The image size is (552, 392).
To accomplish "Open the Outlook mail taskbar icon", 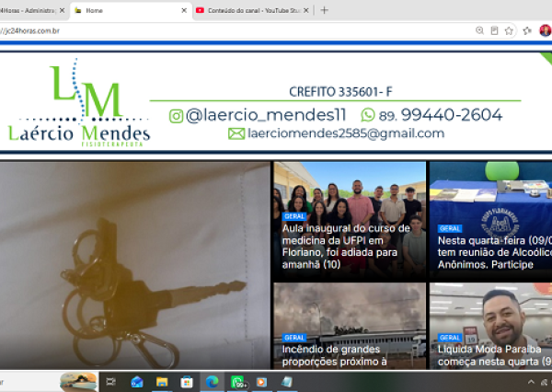I will 136,382.
